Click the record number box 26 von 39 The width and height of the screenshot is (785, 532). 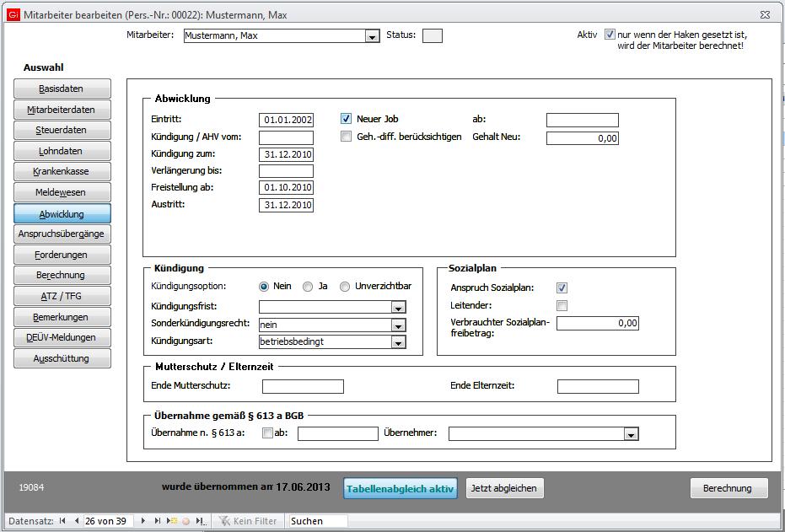pos(109,521)
